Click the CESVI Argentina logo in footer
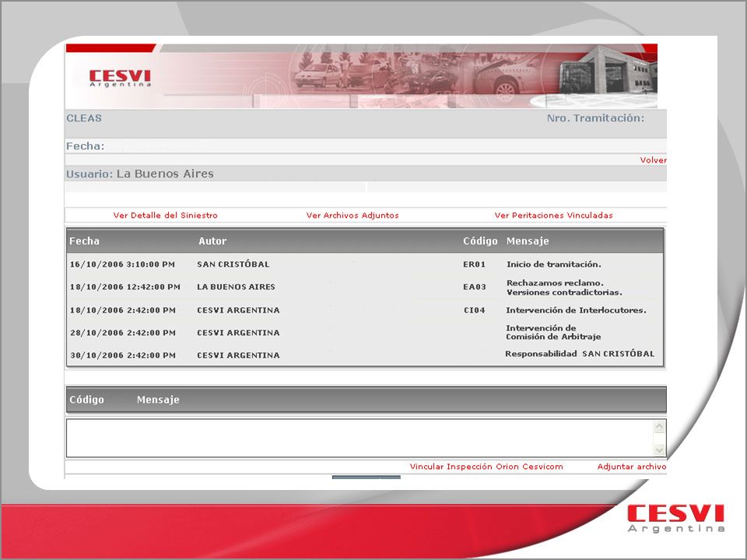This screenshot has width=747, height=560. click(676, 518)
